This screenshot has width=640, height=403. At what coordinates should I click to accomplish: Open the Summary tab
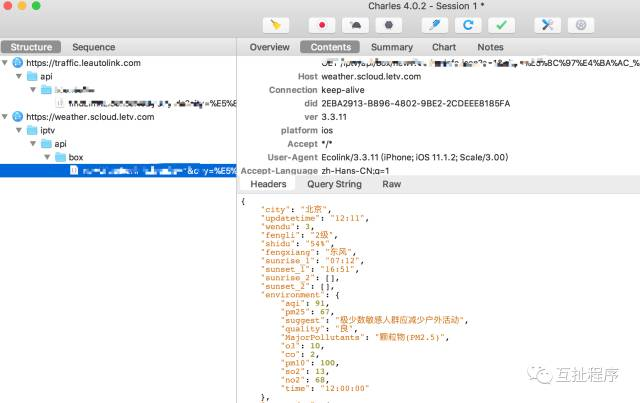(392, 47)
